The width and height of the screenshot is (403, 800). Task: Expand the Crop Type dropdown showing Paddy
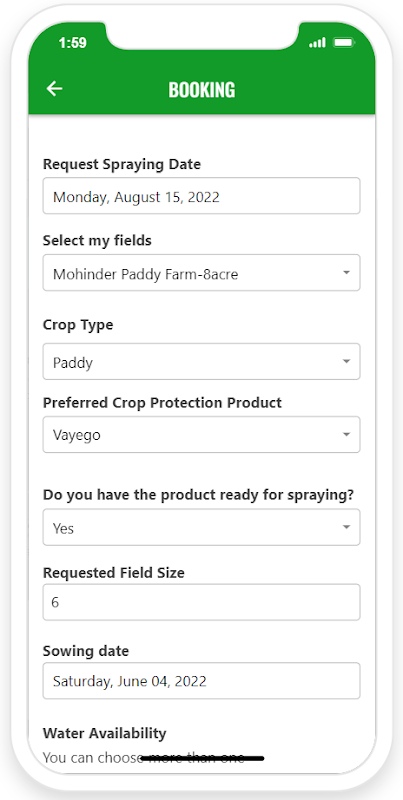pos(202,362)
